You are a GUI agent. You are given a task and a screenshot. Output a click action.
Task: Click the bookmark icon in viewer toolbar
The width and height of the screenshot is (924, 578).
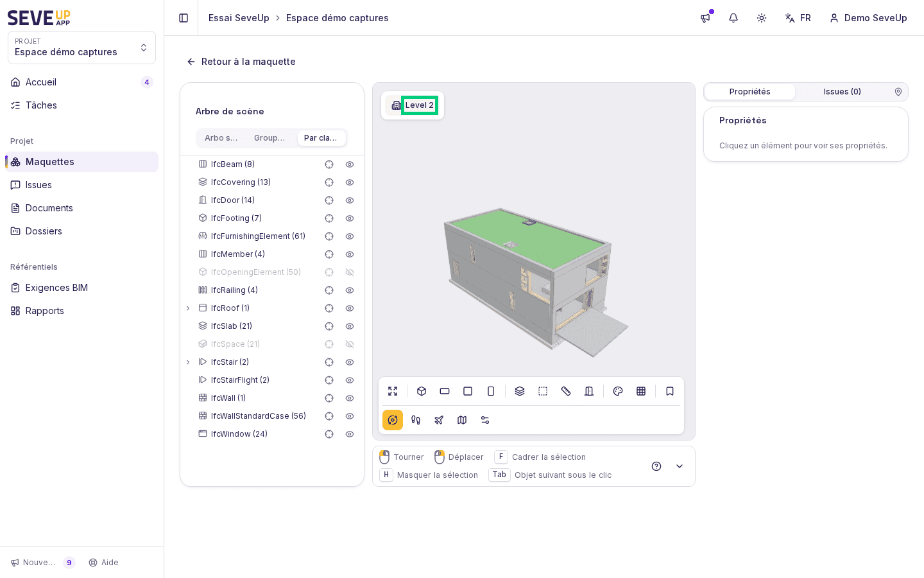tap(670, 391)
